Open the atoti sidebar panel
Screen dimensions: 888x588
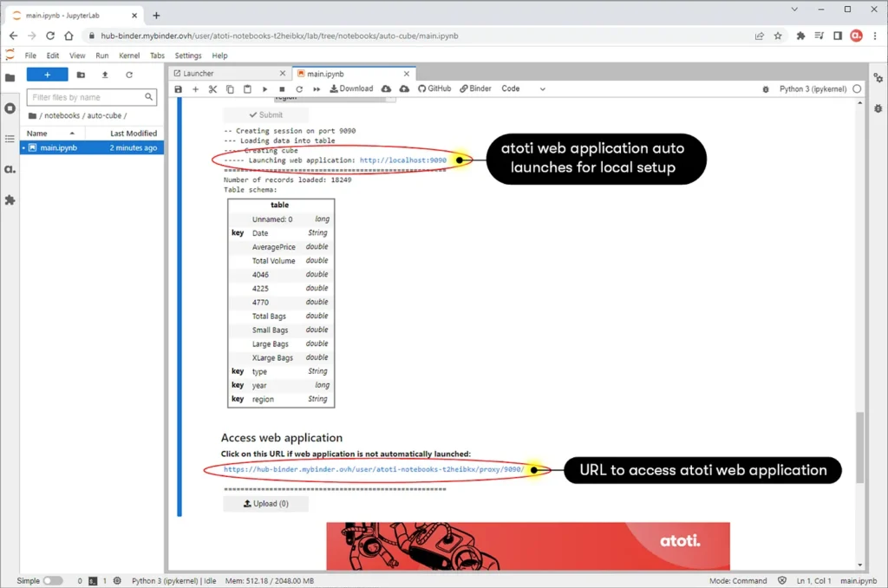[x=10, y=169]
